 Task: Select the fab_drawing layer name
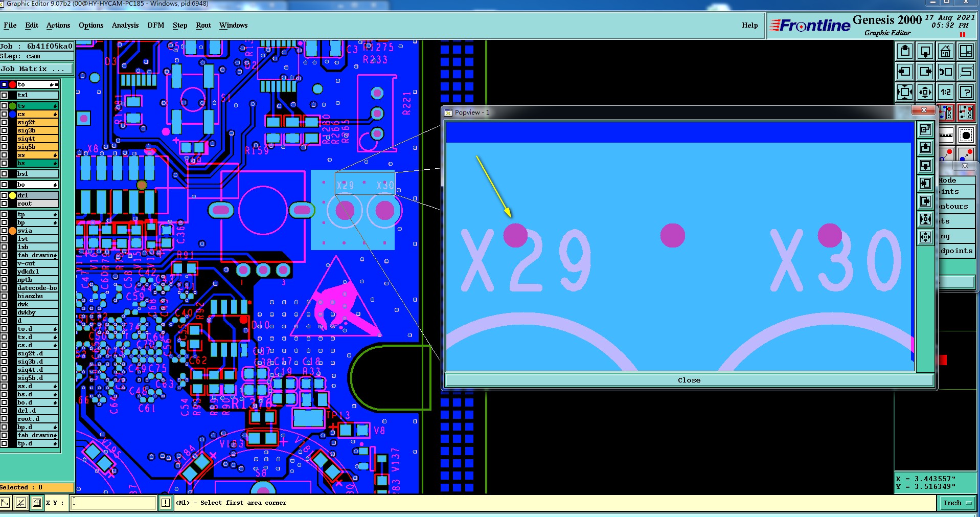[37, 255]
